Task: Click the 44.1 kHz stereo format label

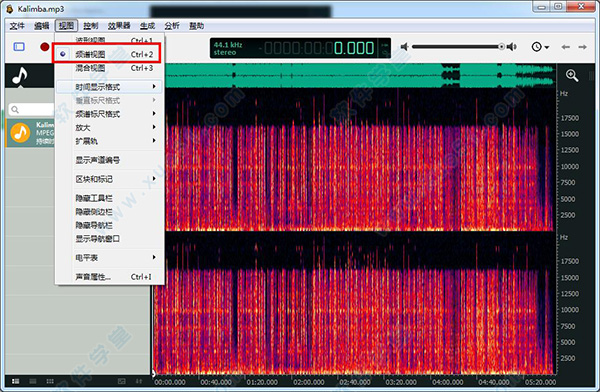Action: pyautogui.click(x=228, y=49)
